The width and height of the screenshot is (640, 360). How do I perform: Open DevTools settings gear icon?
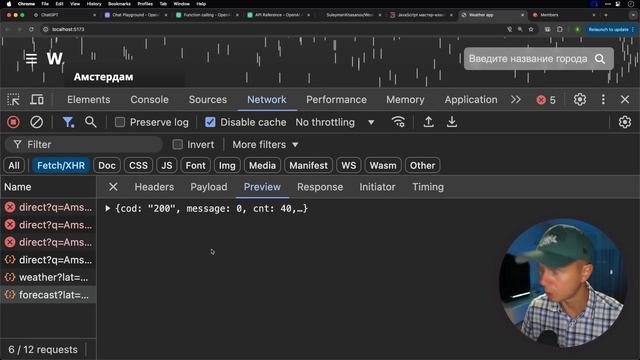pyautogui.click(x=580, y=100)
